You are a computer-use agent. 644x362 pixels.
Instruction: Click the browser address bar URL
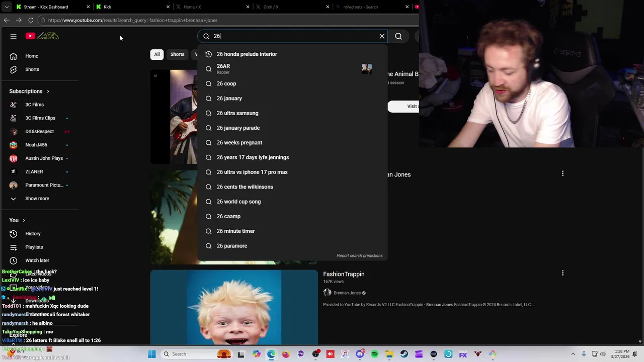coord(133,20)
